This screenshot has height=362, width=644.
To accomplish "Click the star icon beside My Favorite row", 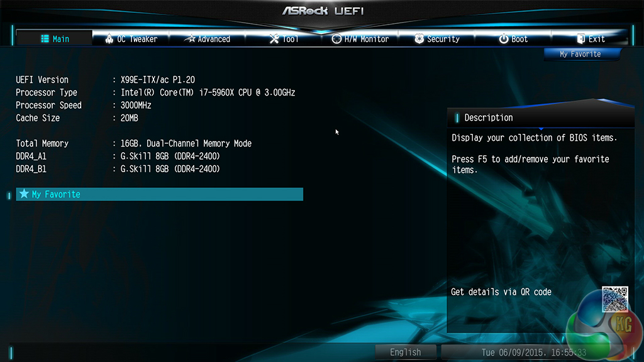I will [25, 194].
